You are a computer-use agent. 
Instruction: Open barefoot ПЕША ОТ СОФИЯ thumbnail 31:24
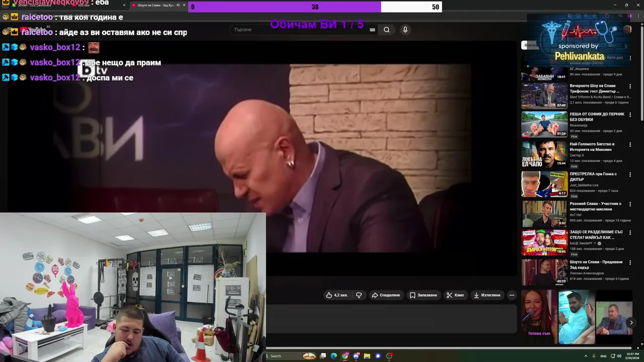point(544,125)
